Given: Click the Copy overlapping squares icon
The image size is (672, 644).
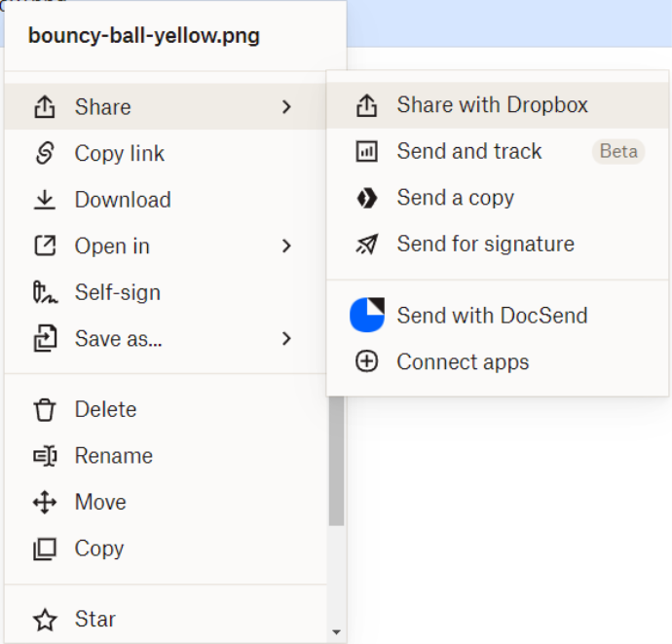Looking at the screenshot, I should coord(45,549).
